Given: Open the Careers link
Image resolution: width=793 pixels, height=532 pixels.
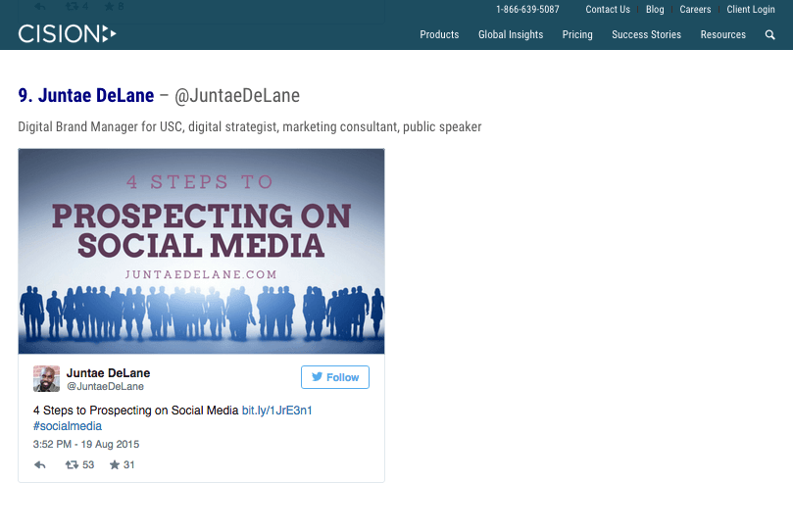Looking at the screenshot, I should (x=695, y=9).
